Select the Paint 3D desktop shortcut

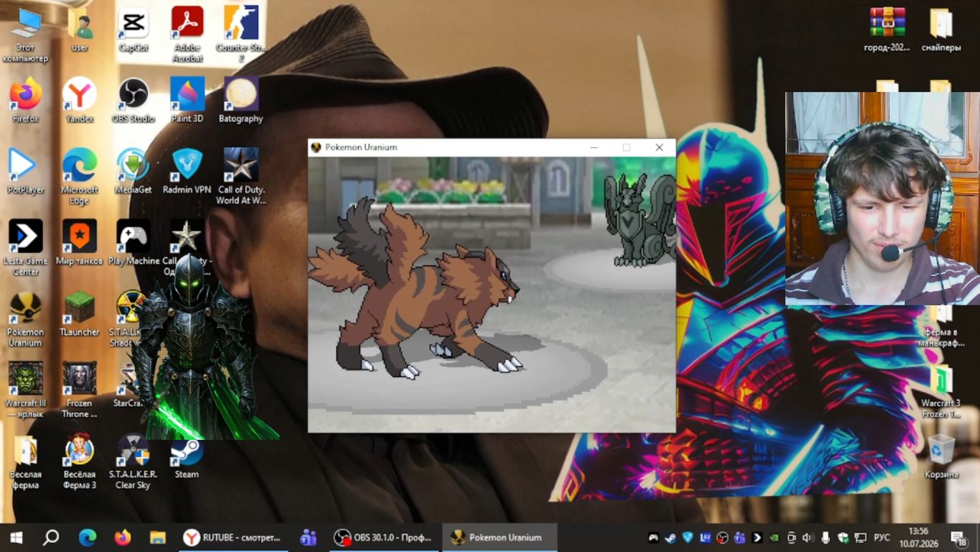coord(188,100)
